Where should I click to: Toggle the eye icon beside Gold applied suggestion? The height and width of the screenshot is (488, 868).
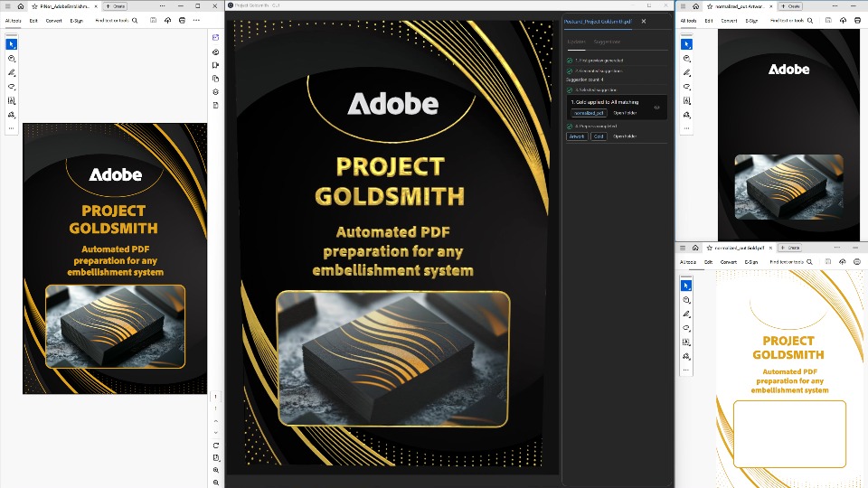pyautogui.click(x=656, y=107)
